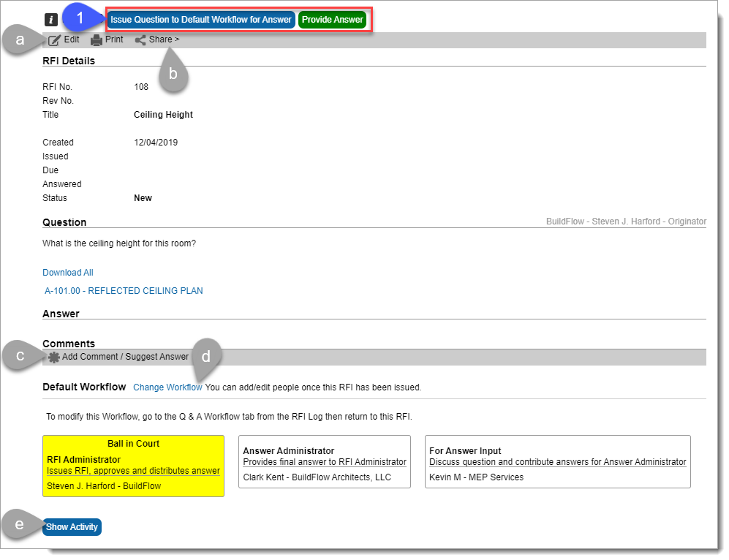This screenshot has height=560, width=729.
Task: Click Discuss question and contribute answers link
Action: (x=558, y=461)
